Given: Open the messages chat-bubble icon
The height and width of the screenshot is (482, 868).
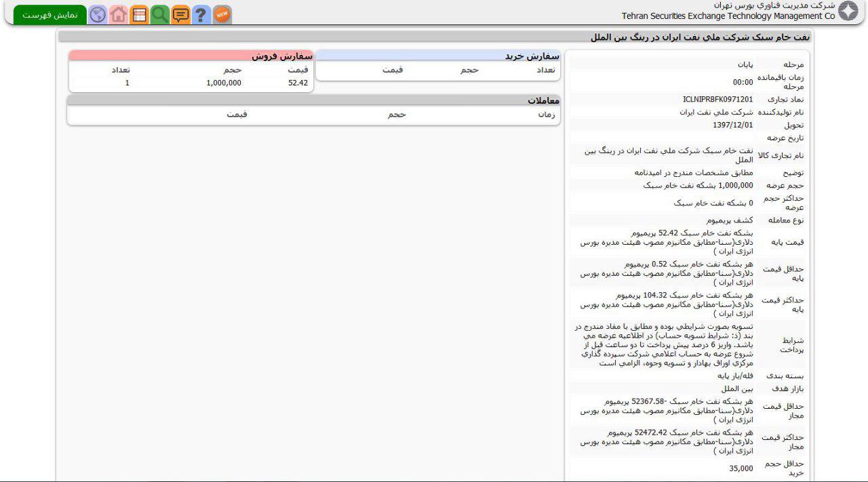Looking at the screenshot, I should tap(180, 14).
